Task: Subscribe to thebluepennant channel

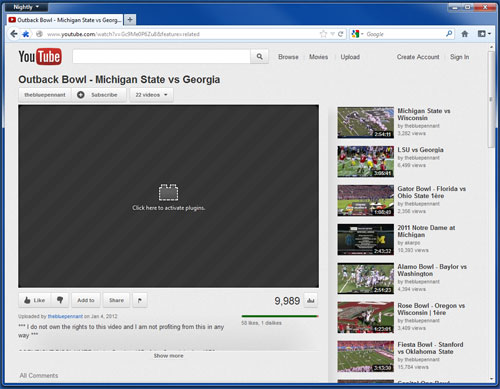Action: [x=99, y=95]
